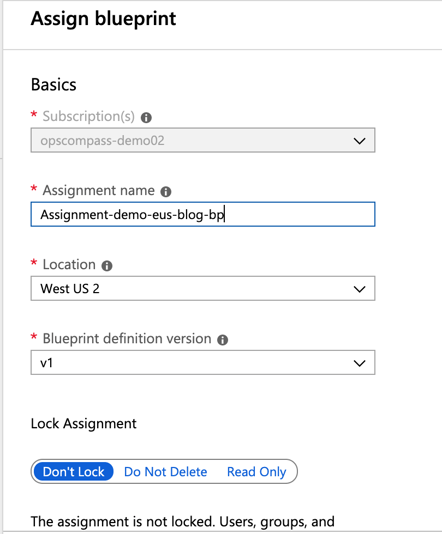Click the Assignment name label text

98,191
